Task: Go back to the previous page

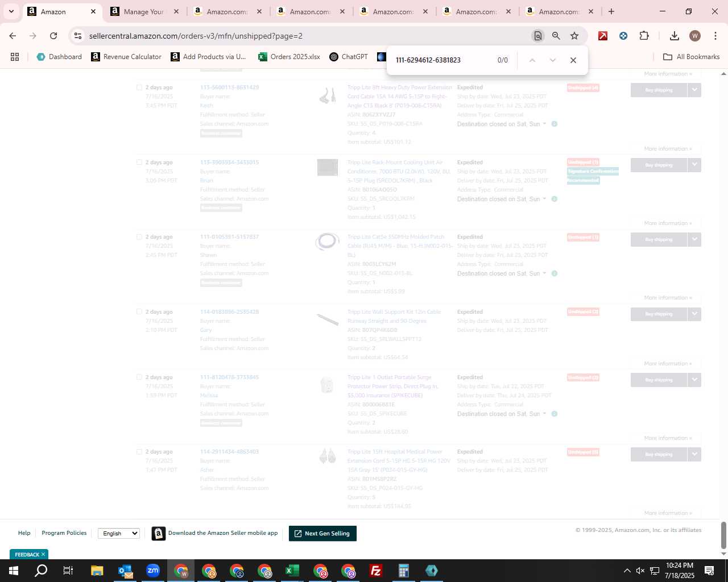Action: click(13, 36)
